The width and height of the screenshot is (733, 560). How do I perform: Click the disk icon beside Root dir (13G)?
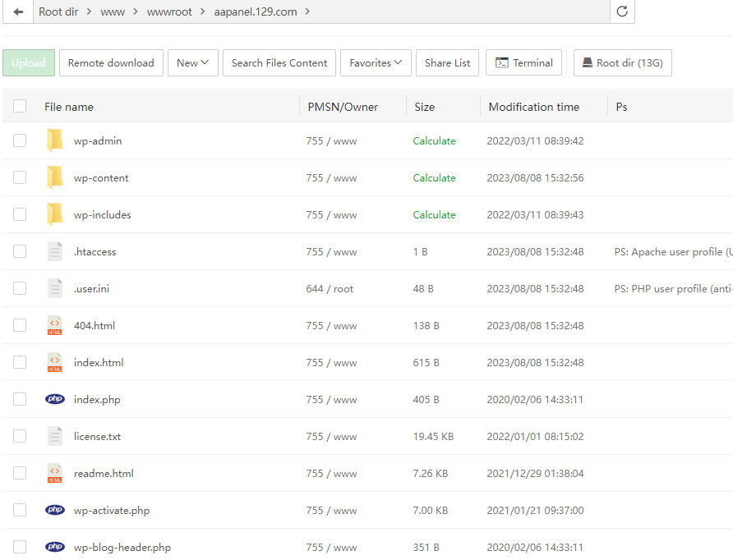[588, 62]
